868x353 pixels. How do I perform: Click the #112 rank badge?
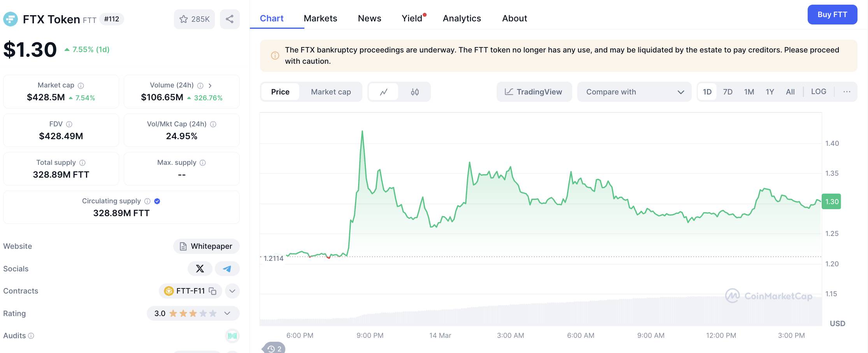[112, 19]
